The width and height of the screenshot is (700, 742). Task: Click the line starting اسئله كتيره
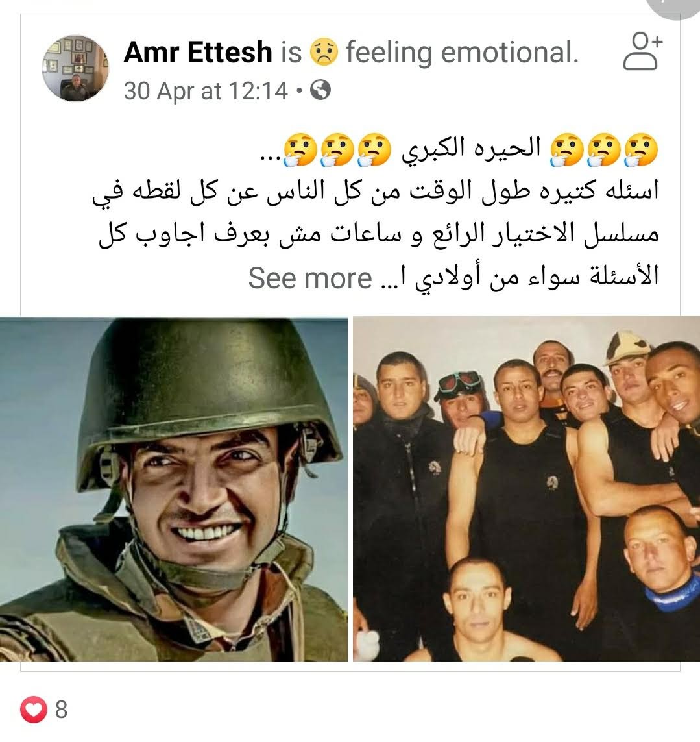tap(376, 193)
